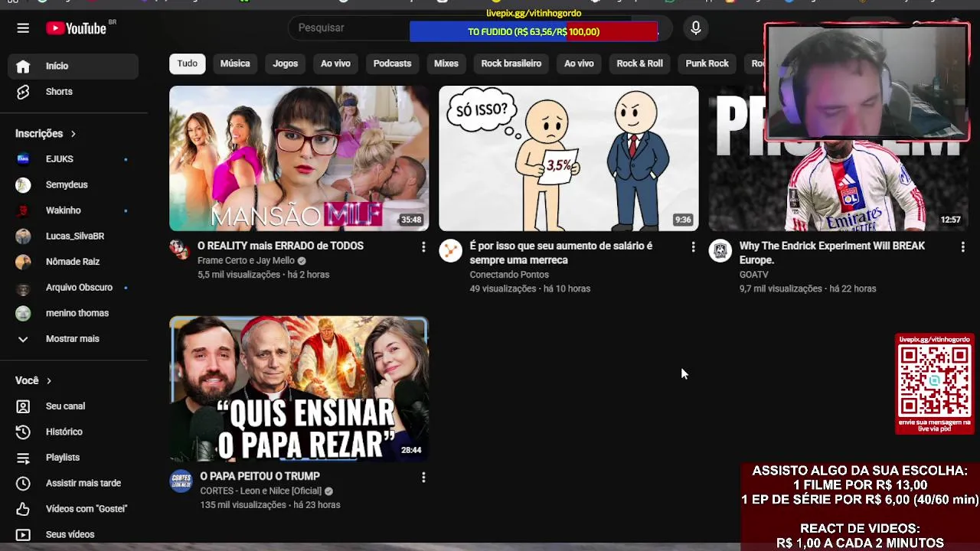Click CORTES Leon e Nilce channel avatar
The image size is (980, 551).
(181, 481)
